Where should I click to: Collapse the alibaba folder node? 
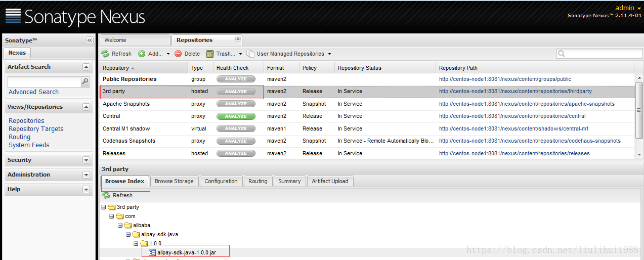tap(120, 225)
